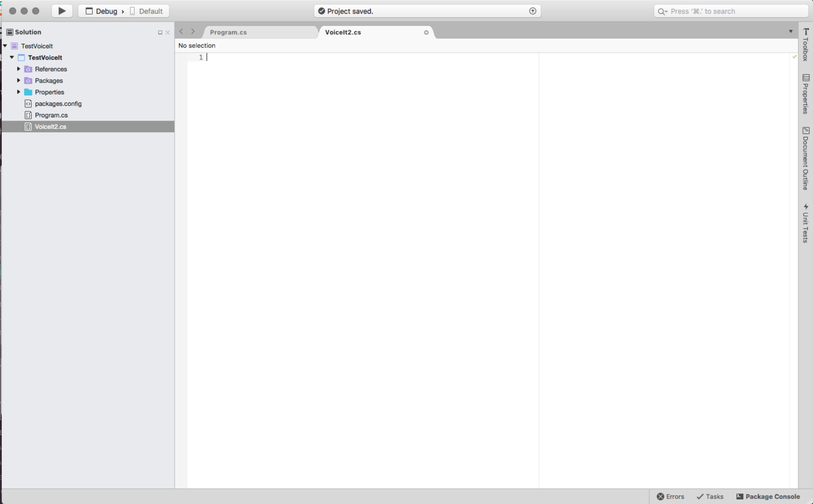Open the document tab list dropdown arrow

click(x=791, y=32)
